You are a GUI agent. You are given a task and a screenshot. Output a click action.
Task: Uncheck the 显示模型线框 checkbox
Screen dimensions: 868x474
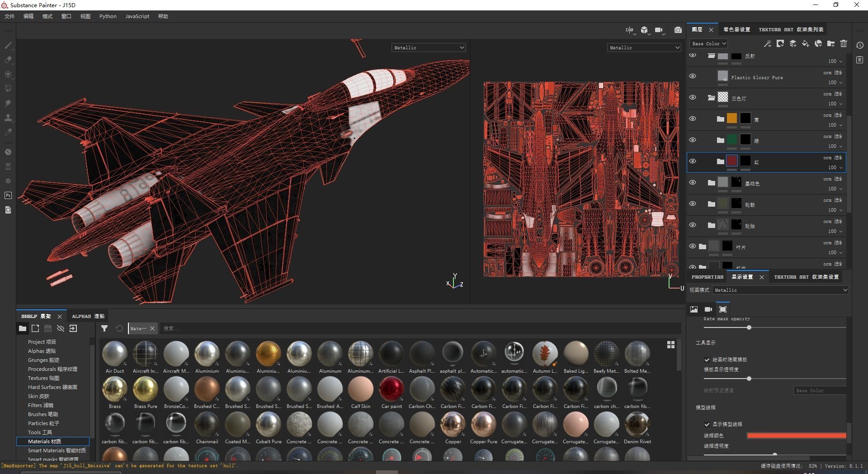pyautogui.click(x=707, y=424)
